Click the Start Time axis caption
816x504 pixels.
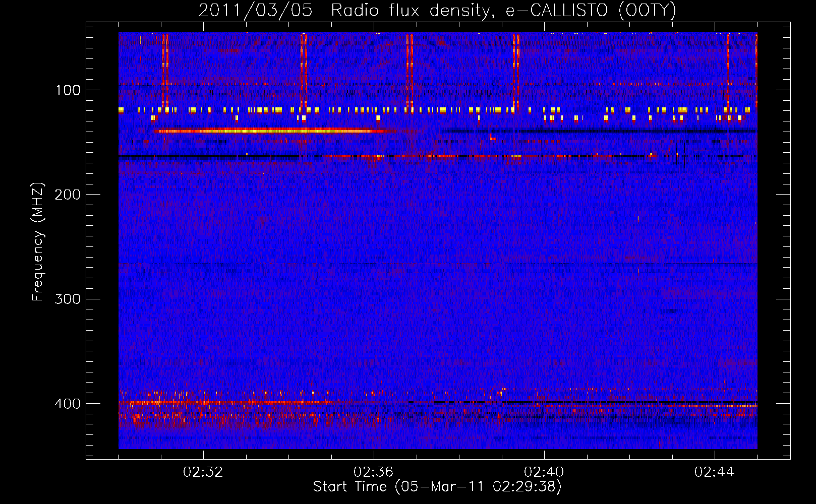click(437, 487)
